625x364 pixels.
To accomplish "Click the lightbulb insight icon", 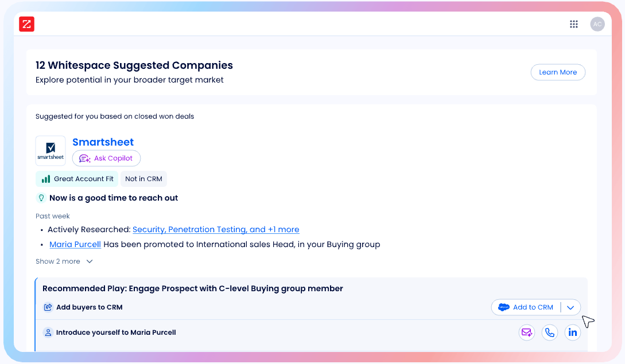I will click(x=41, y=198).
